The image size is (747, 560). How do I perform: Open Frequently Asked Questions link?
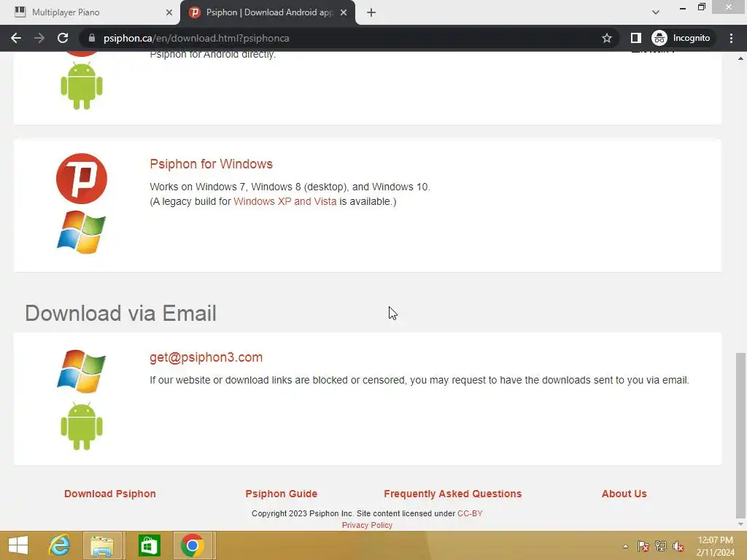pyautogui.click(x=452, y=494)
